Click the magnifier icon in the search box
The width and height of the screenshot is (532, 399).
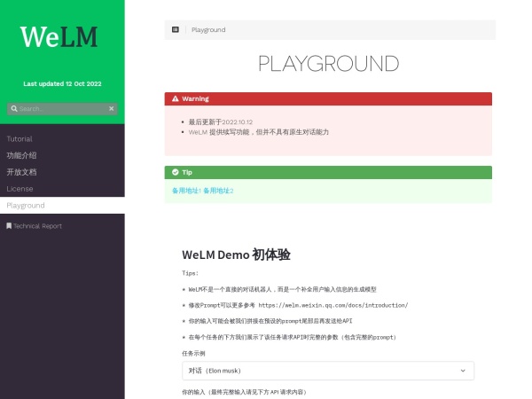coord(13,108)
